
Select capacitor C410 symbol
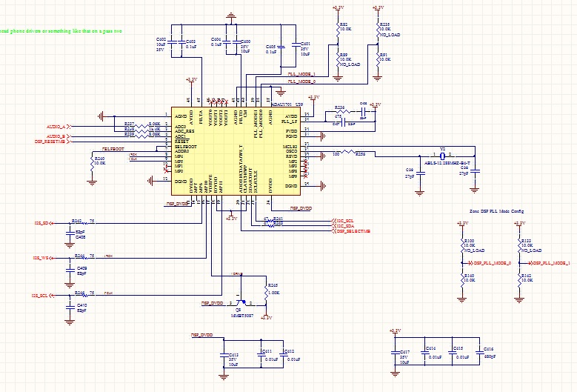tap(69, 308)
